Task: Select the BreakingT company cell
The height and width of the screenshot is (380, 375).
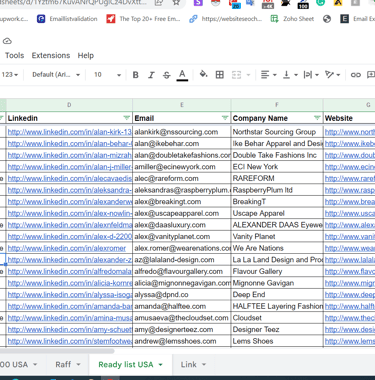Action: 277,202
